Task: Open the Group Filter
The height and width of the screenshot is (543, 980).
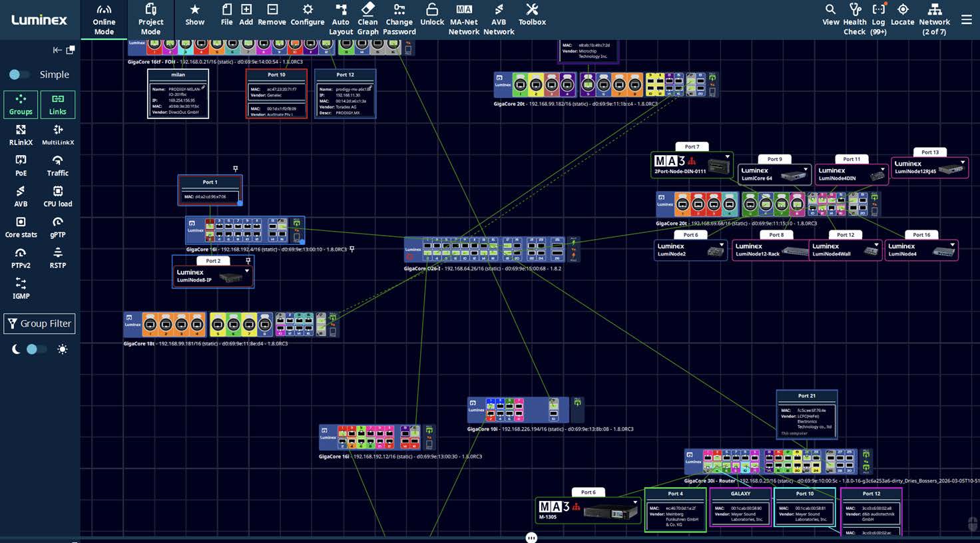Action: [39, 323]
